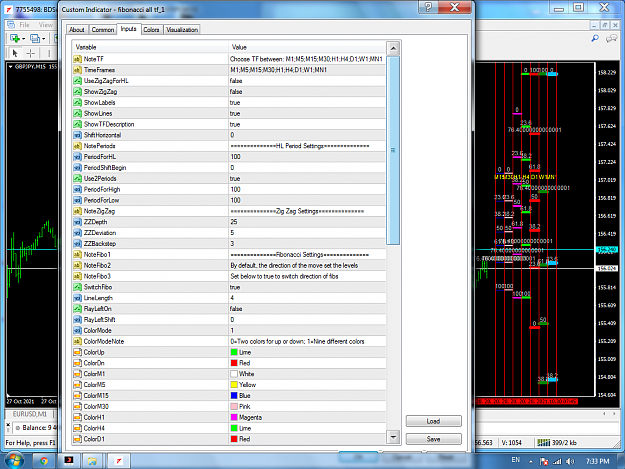Click the Load button
Image resolution: width=625 pixels, height=469 pixels.
pos(433,421)
